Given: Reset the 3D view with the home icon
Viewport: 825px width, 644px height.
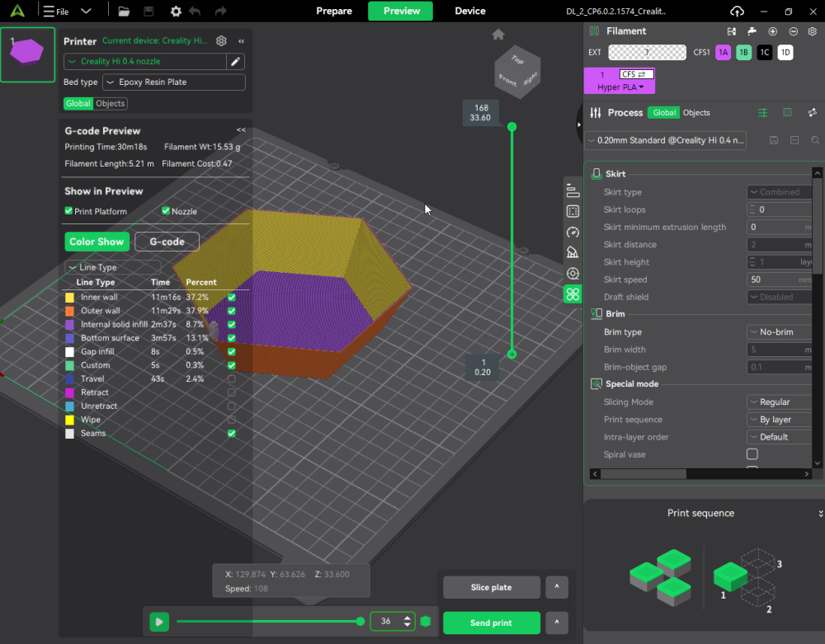Looking at the screenshot, I should point(498,35).
